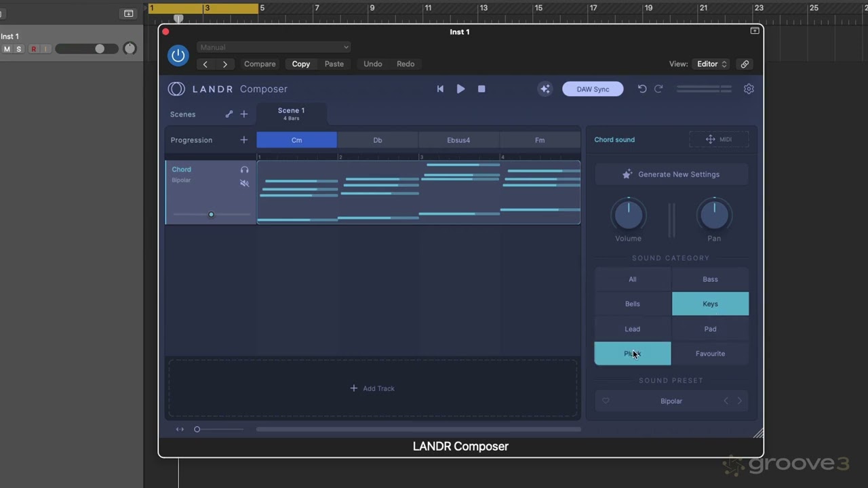Image resolution: width=868 pixels, height=488 pixels.
Task: Mute Inst 1 track in DAW
Action: pos(7,49)
